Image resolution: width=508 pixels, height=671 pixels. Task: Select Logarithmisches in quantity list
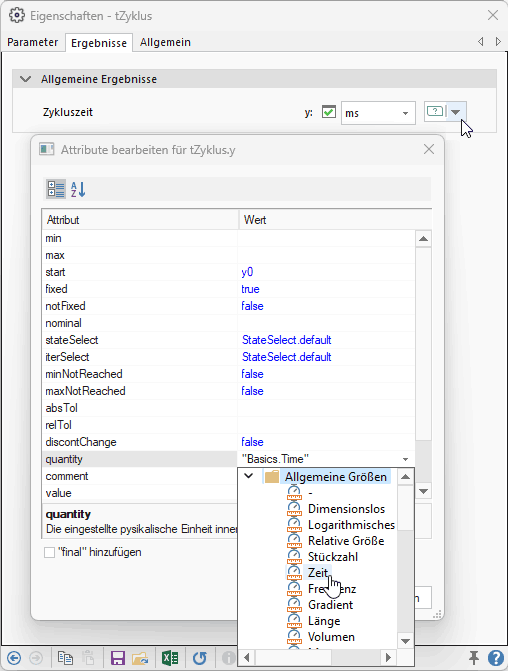click(x=351, y=525)
